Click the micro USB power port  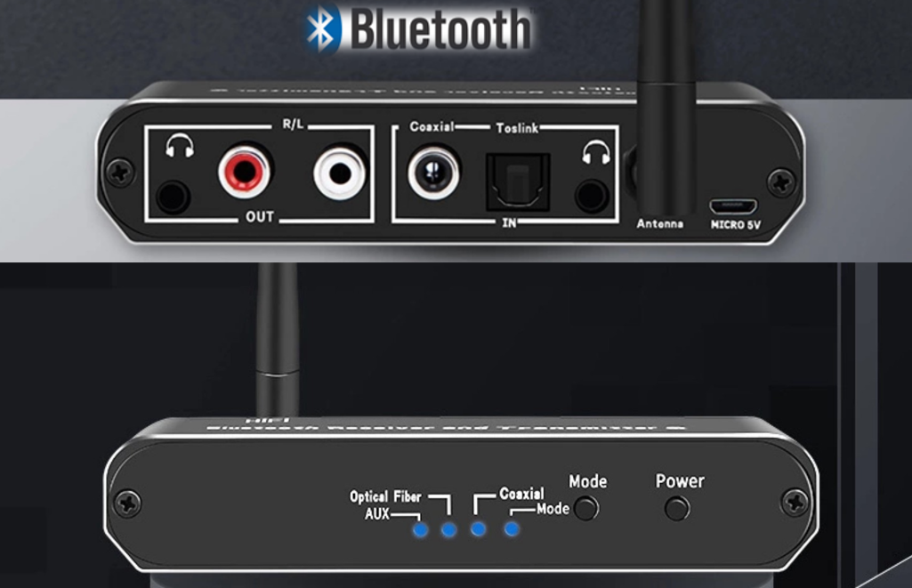click(733, 205)
